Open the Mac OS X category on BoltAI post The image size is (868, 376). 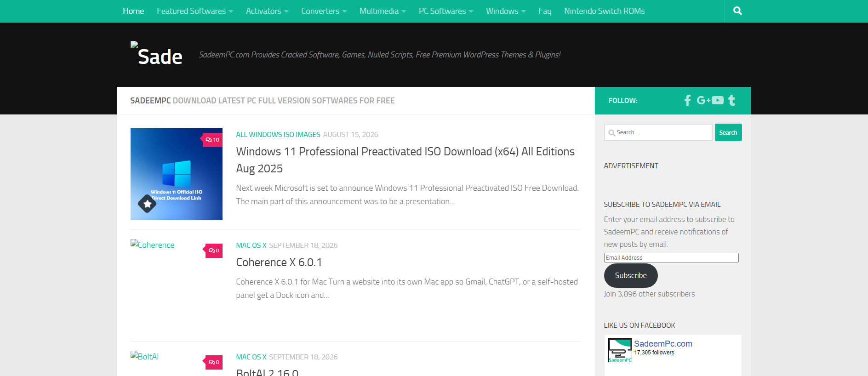251,357
